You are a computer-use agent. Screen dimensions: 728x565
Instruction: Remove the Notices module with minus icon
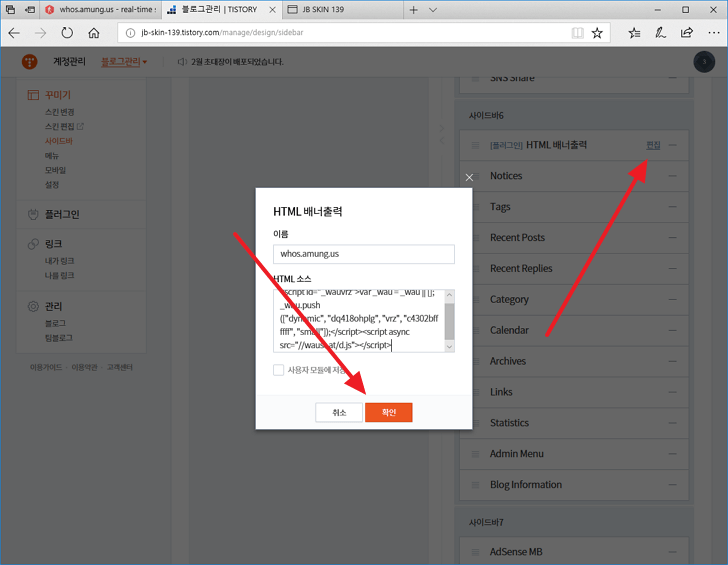(x=672, y=176)
